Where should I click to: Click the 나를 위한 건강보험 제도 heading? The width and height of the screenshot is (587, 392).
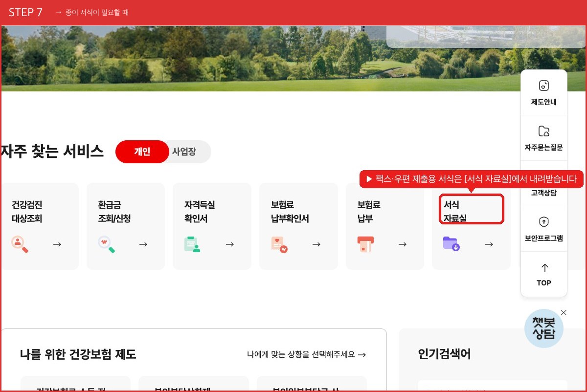click(x=78, y=354)
